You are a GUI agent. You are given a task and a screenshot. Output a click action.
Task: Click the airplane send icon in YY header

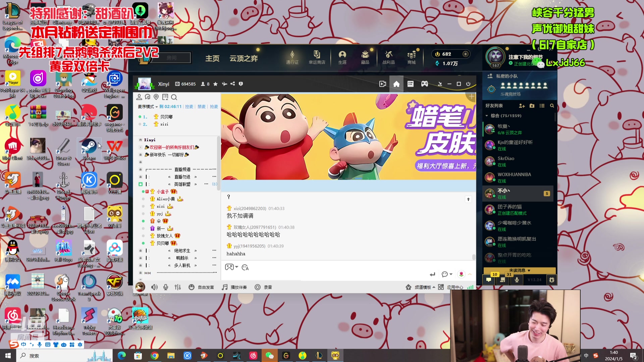tap(224, 84)
